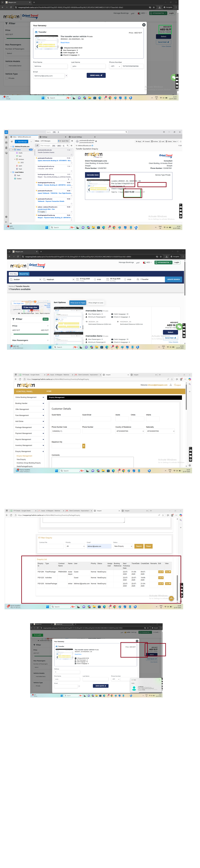Viewport: 200px width, 868px height.
Task: Click the Guest Name input field
Action: (66, 419)
